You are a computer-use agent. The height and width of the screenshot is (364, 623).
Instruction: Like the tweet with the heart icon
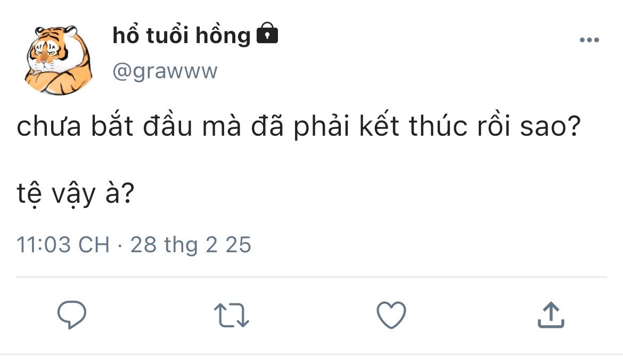pos(391,315)
